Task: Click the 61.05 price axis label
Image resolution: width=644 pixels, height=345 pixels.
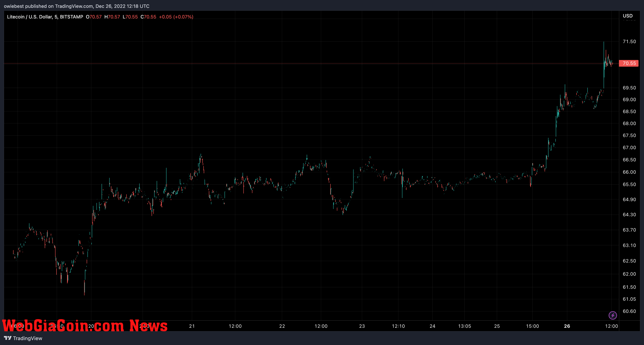Action: [x=629, y=299]
